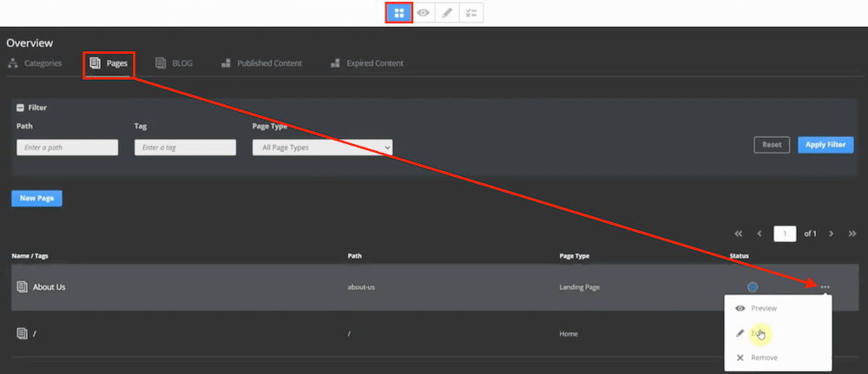The width and height of the screenshot is (868, 374).
Task: Switch to the BLOG tab
Action: (x=174, y=63)
